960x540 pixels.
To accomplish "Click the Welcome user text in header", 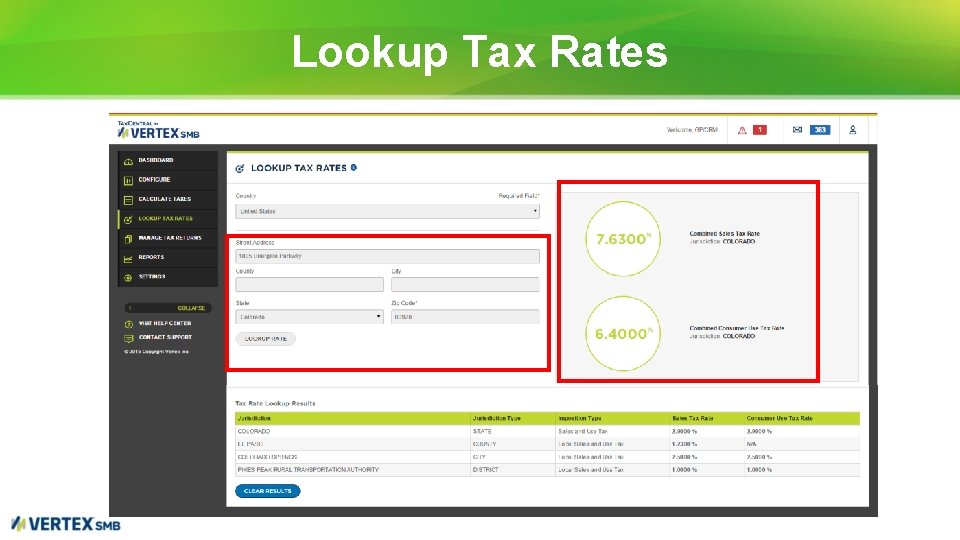I will [692, 130].
